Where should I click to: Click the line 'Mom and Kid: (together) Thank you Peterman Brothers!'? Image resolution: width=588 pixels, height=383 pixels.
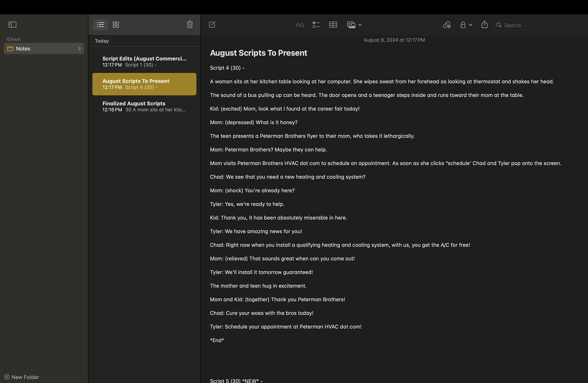pos(277,299)
